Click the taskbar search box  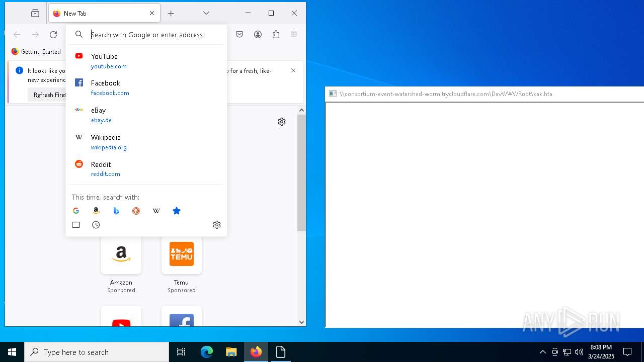coord(97,352)
